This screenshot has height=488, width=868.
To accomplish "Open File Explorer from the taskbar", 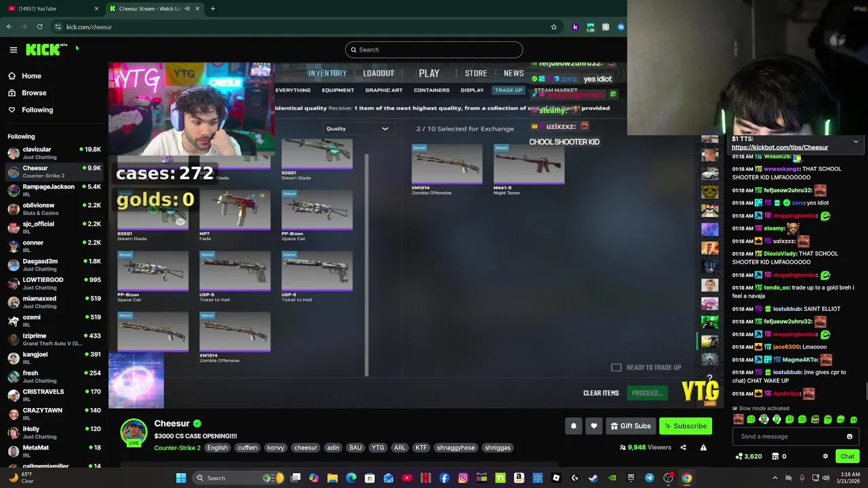I will pos(332,479).
